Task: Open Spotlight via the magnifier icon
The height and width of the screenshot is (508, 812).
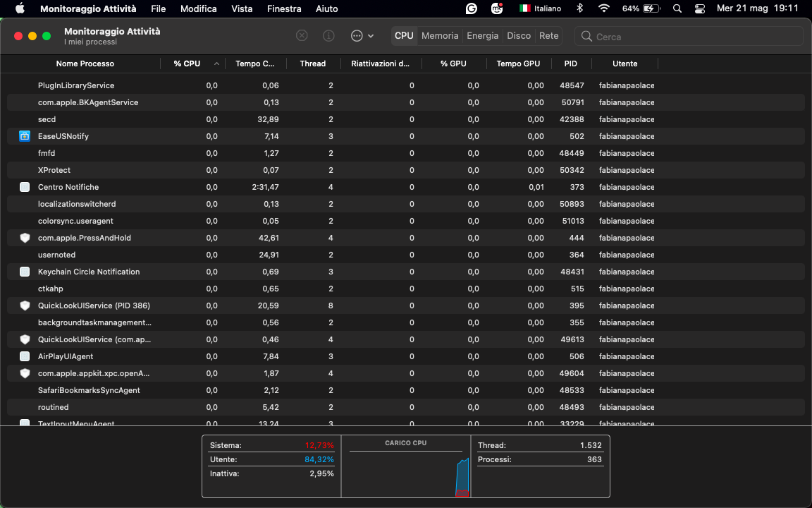Action: point(677,8)
